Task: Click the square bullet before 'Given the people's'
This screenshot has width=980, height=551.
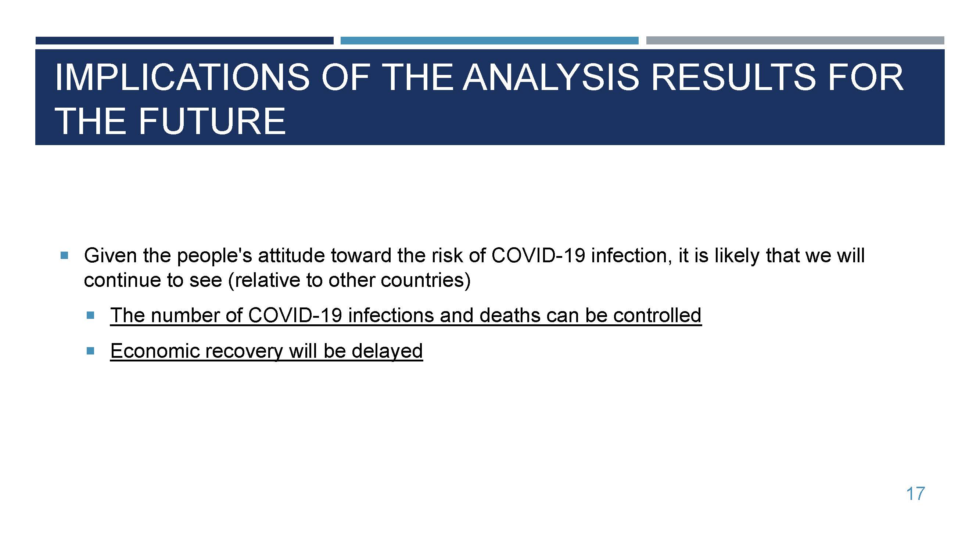Action: click(64, 255)
